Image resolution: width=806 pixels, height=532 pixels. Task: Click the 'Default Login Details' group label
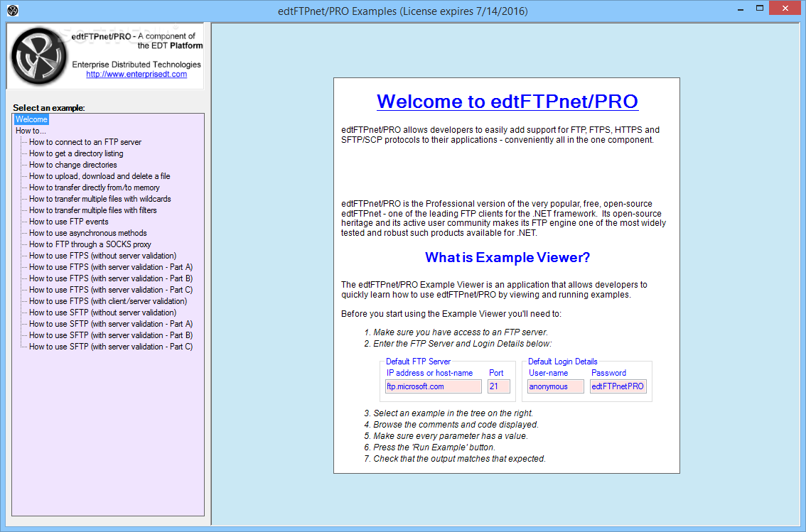[563, 362]
